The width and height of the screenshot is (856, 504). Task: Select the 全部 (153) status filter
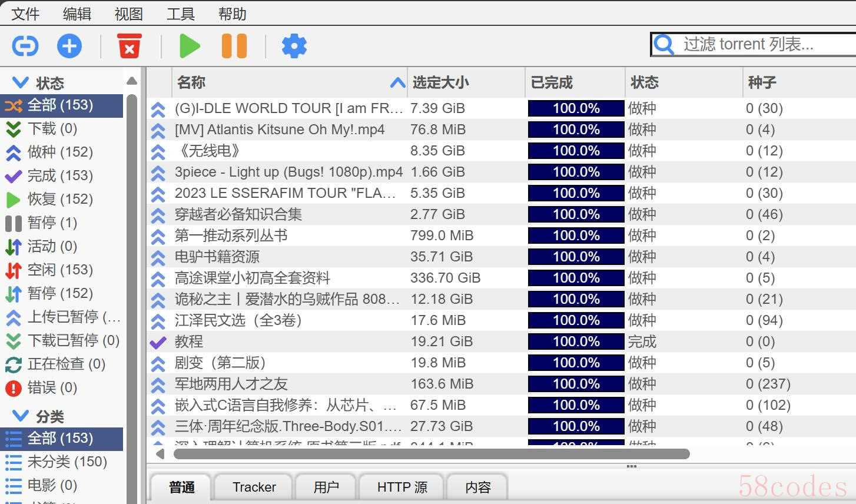point(61,105)
